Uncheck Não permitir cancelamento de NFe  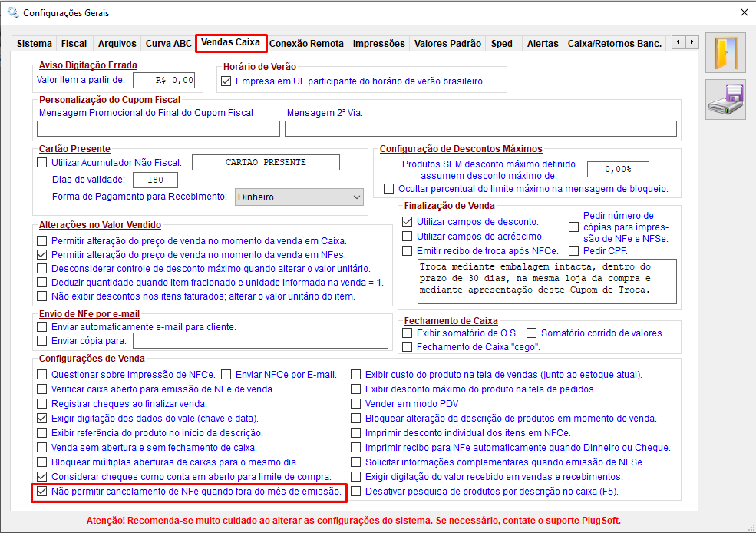[x=42, y=491]
